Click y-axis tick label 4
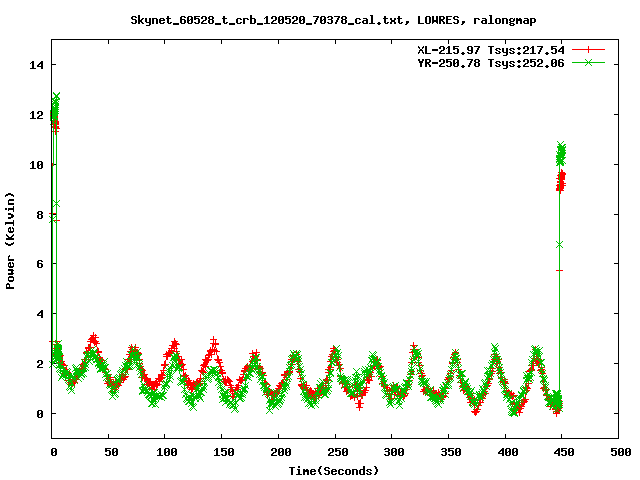Screen dimensions: 640x480 pos(40,314)
